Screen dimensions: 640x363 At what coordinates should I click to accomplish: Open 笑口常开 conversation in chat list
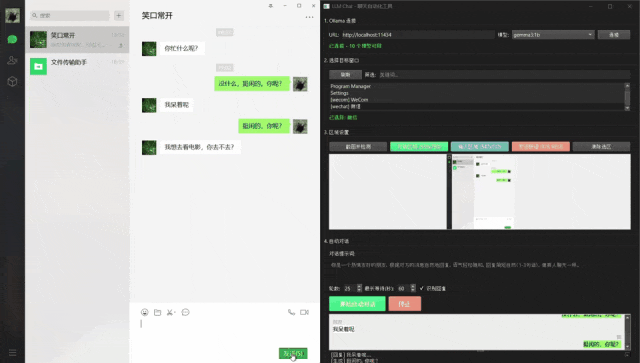78,40
